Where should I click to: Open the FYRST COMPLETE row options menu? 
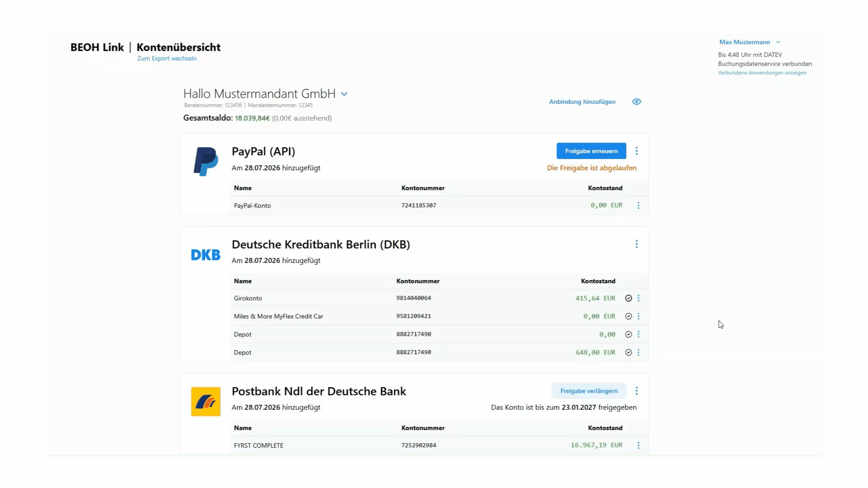click(638, 446)
